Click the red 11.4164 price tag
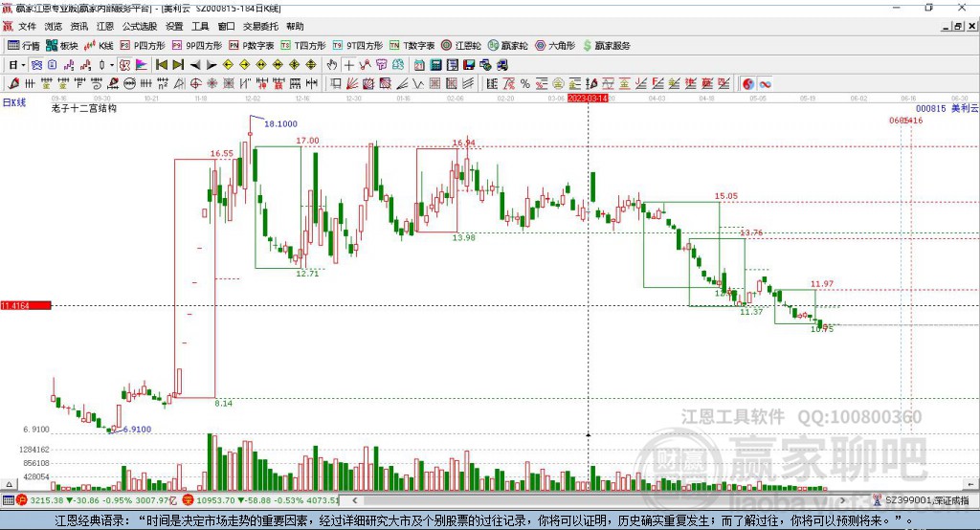 (x=26, y=305)
